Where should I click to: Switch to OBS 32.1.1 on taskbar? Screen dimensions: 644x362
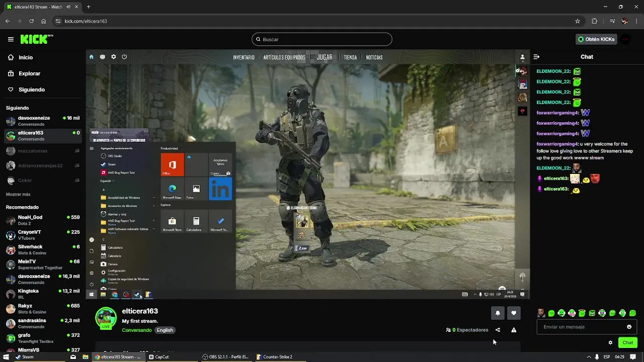226,357
